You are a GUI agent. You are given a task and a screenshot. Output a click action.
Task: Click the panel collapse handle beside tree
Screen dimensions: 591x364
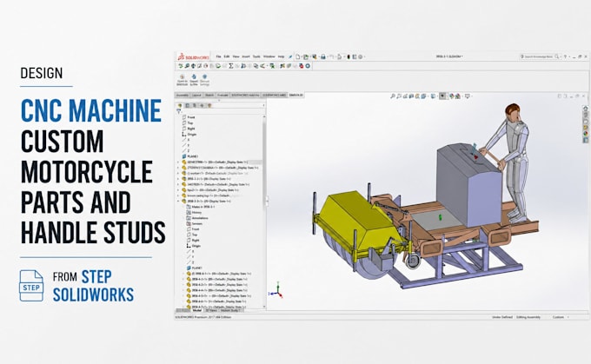267,202
